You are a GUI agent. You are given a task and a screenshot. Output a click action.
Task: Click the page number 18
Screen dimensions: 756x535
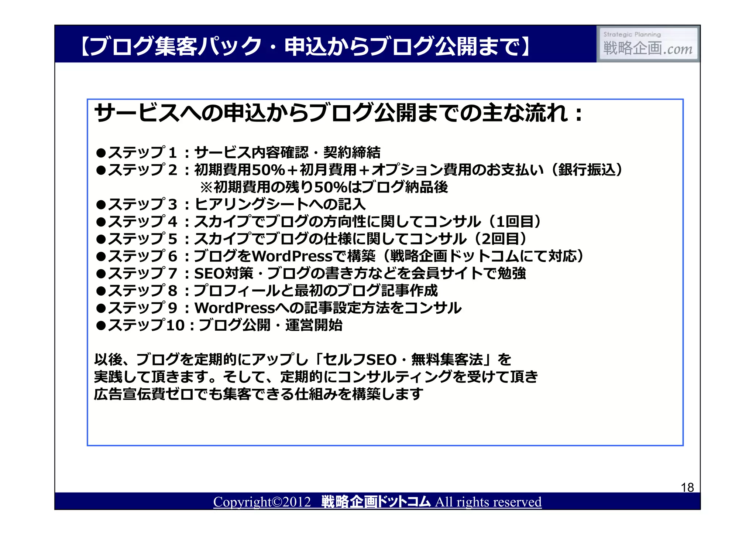[687, 487]
